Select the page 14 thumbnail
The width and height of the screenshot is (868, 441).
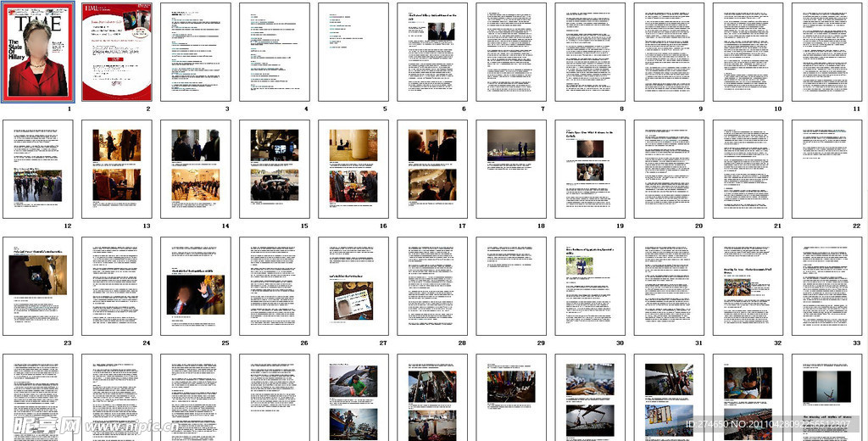point(196,169)
